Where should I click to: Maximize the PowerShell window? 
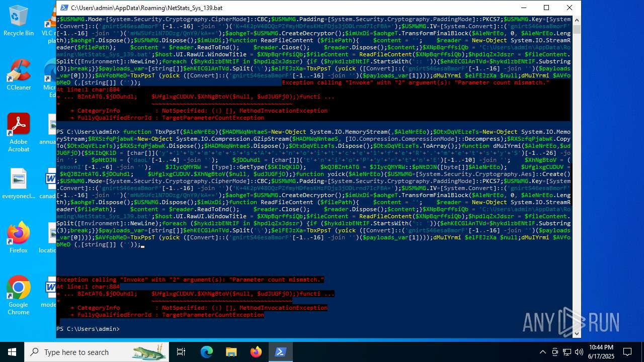[x=546, y=8]
